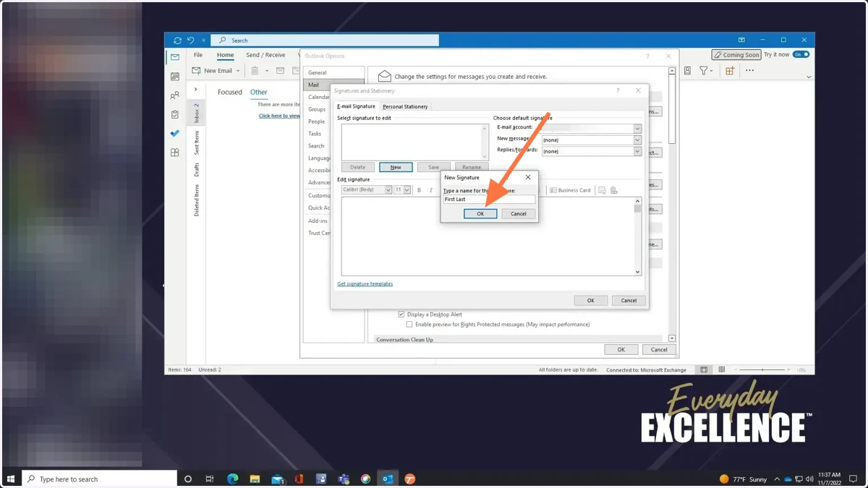
Task: Click the Undo icon in title bar
Action: (x=191, y=40)
